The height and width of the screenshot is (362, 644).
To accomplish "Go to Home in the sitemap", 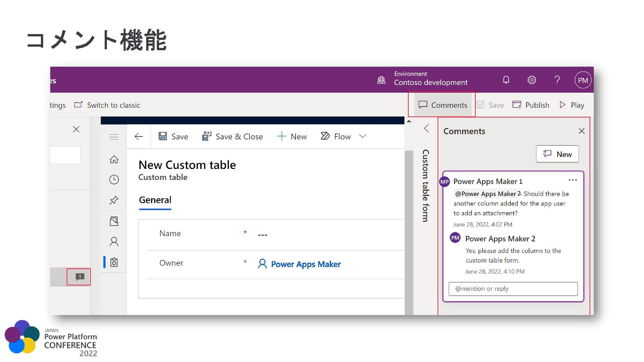I will [x=114, y=159].
